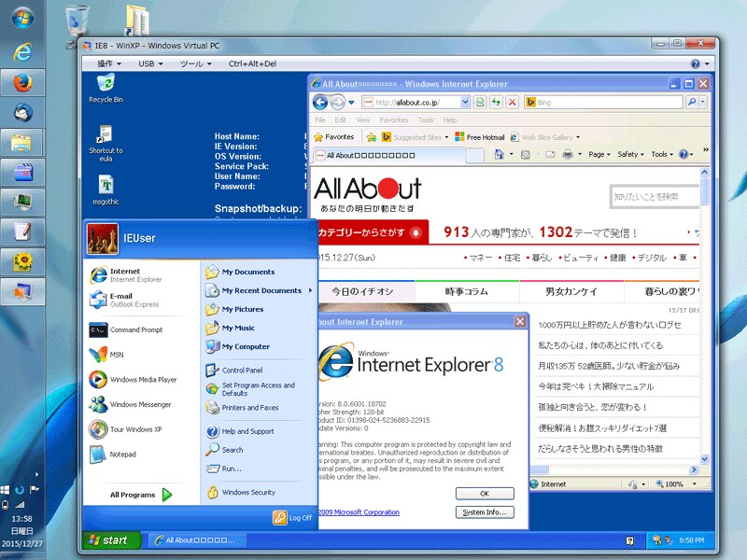Click the Microsoft Corporation copyright link

359,512
